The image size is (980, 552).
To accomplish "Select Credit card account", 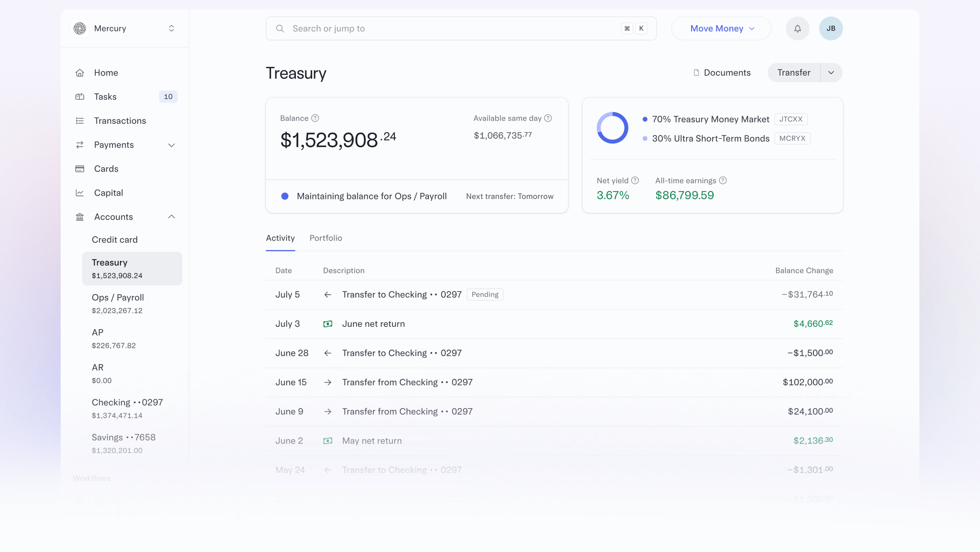I will [x=115, y=240].
